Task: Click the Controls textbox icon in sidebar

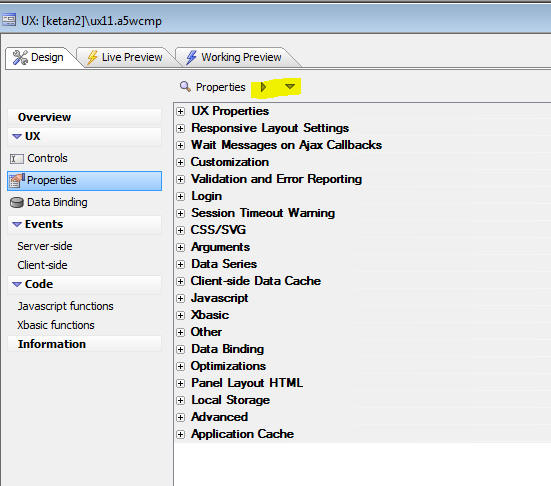Action: [17, 159]
